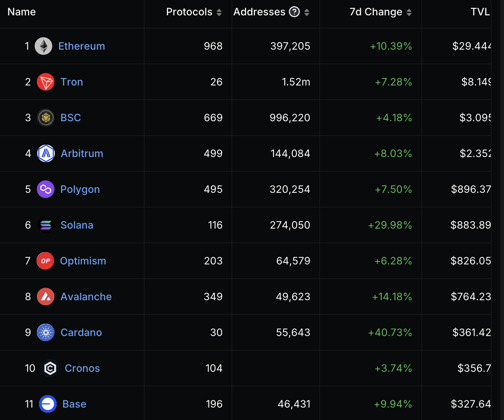Screen dimensions: 504x420
Task: Open the Avalanche chain link
Action: point(86,297)
